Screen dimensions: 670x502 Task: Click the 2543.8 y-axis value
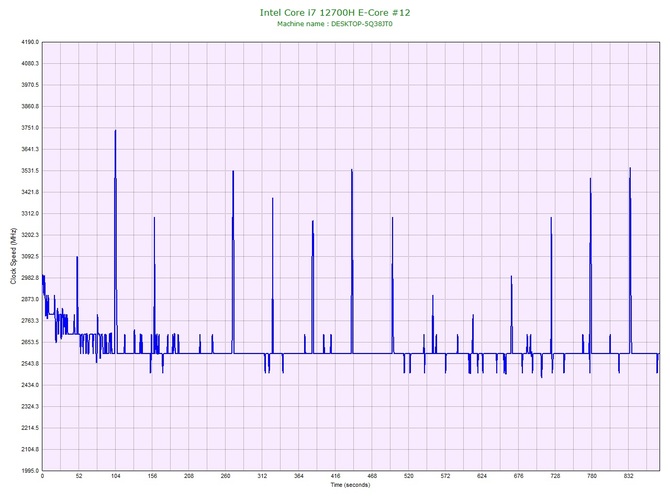click(x=30, y=364)
